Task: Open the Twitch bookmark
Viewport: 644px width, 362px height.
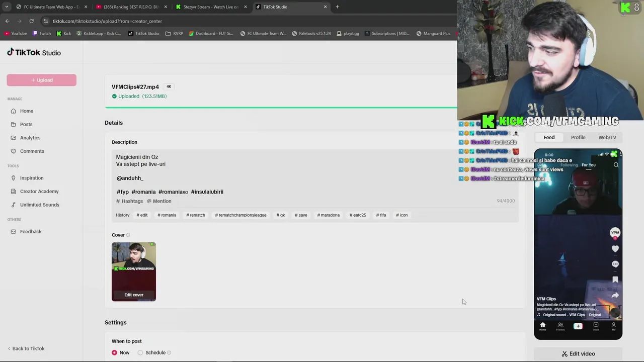Action: (41, 34)
